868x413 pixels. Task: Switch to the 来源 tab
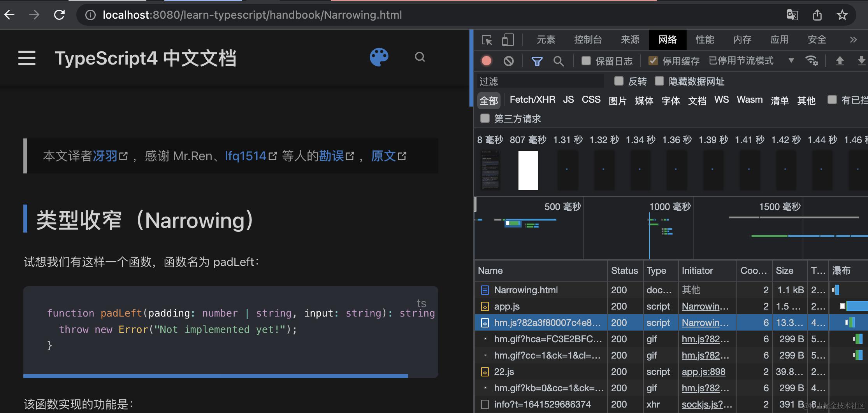point(630,40)
